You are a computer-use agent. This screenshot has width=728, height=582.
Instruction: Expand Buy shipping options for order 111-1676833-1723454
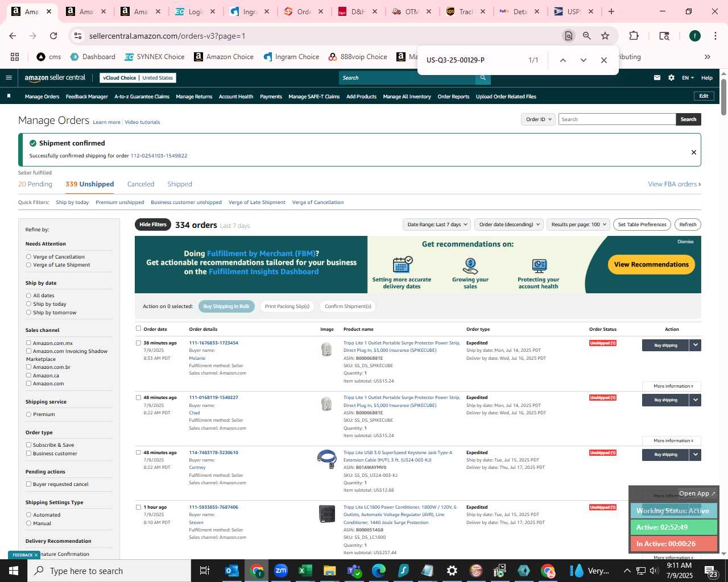point(695,345)
